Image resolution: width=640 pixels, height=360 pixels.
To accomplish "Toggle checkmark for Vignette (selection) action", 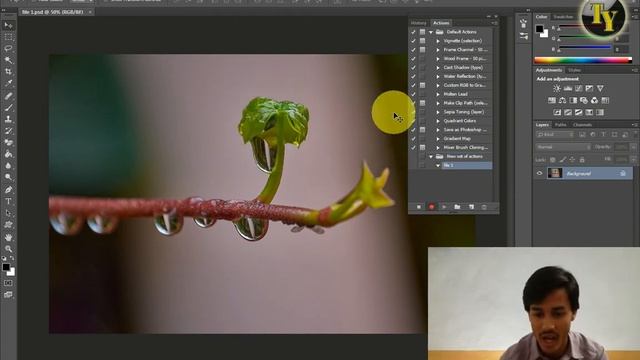I will [x=413, y=41].
